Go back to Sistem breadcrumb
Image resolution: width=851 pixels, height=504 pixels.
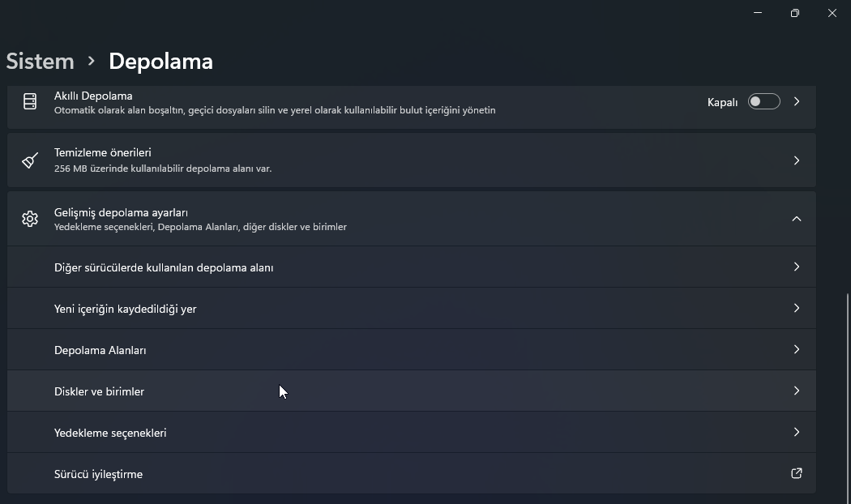pyautogui.click(x=40, y=62)
